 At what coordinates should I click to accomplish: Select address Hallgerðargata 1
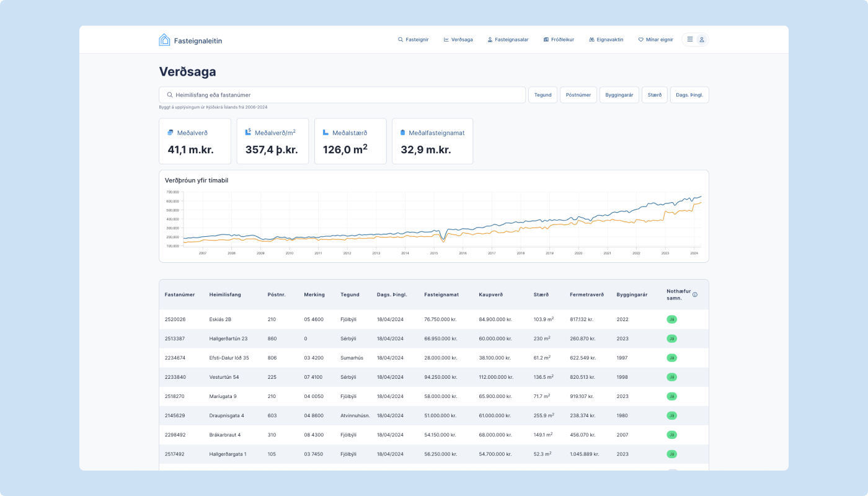(x=228, y=454)
